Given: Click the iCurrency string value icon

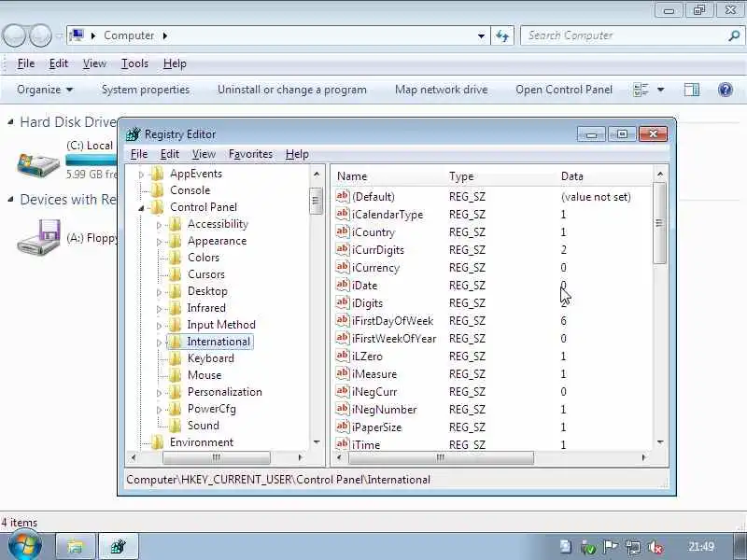Looking at the screenshot, I should click(342, 267).
